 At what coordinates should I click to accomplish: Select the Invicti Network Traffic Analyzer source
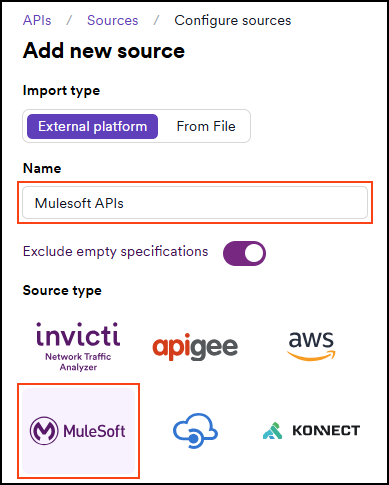78,347
